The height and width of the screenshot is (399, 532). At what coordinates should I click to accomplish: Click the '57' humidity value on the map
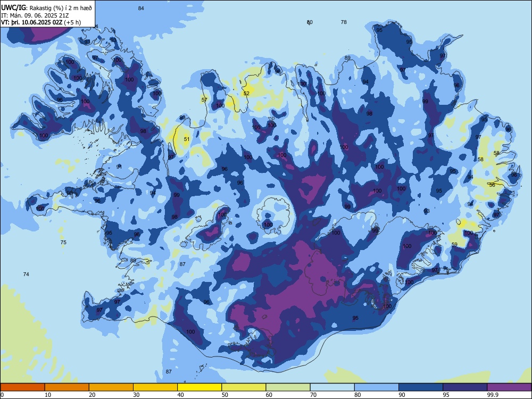pos(204,100)
